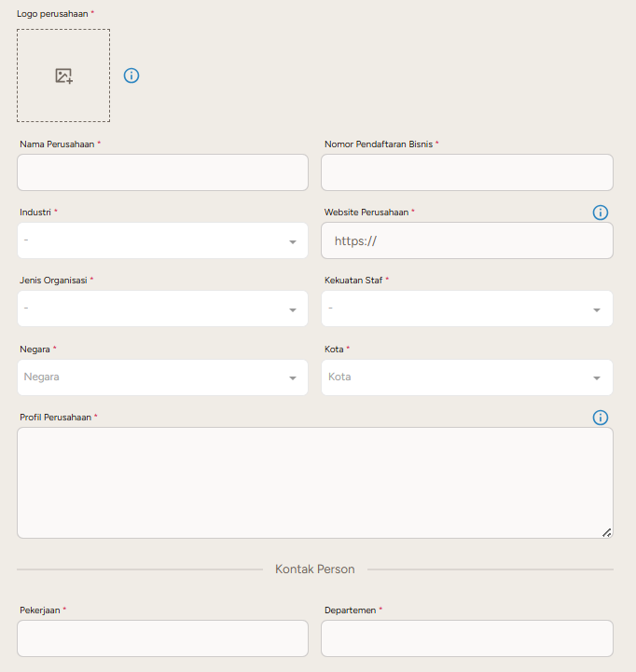Click the Nomor Pendaftaran Bisnis input
The width and height of the screenshot is (636, 672).
click(x=466, y=172)
